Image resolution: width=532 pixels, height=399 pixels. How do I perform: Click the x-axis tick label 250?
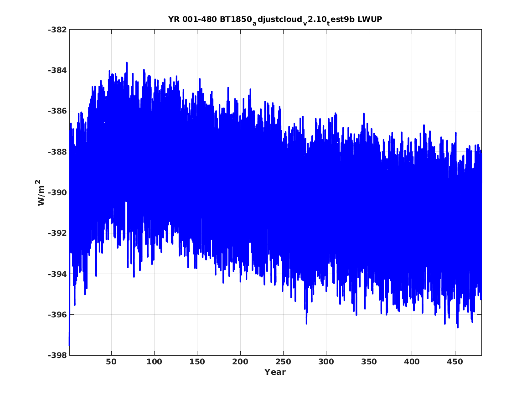click(283, 362)
